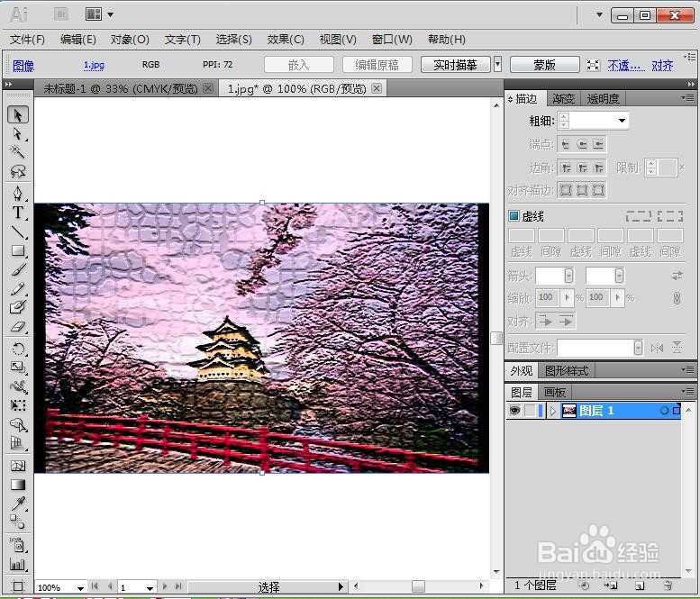The width and height of the screenshot is (700, 599).
Task: Select the Artboard tool
Action: (x=18, y=585)
